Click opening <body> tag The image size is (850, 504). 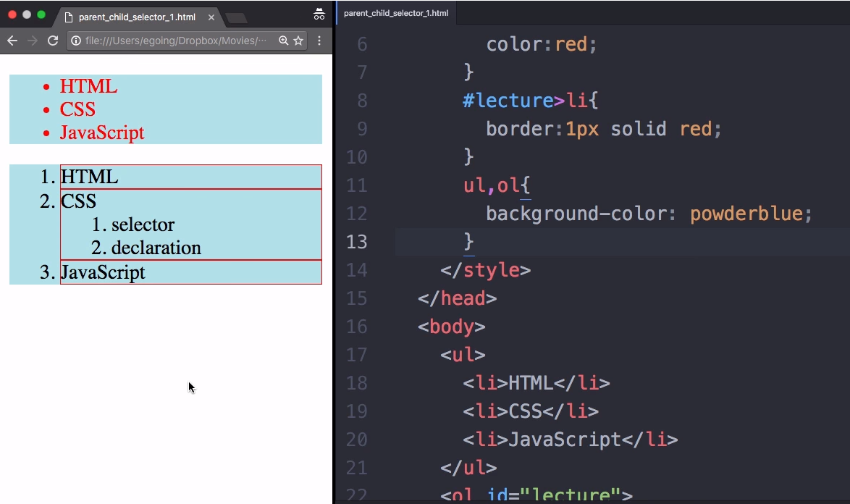(x=452, y=327)
